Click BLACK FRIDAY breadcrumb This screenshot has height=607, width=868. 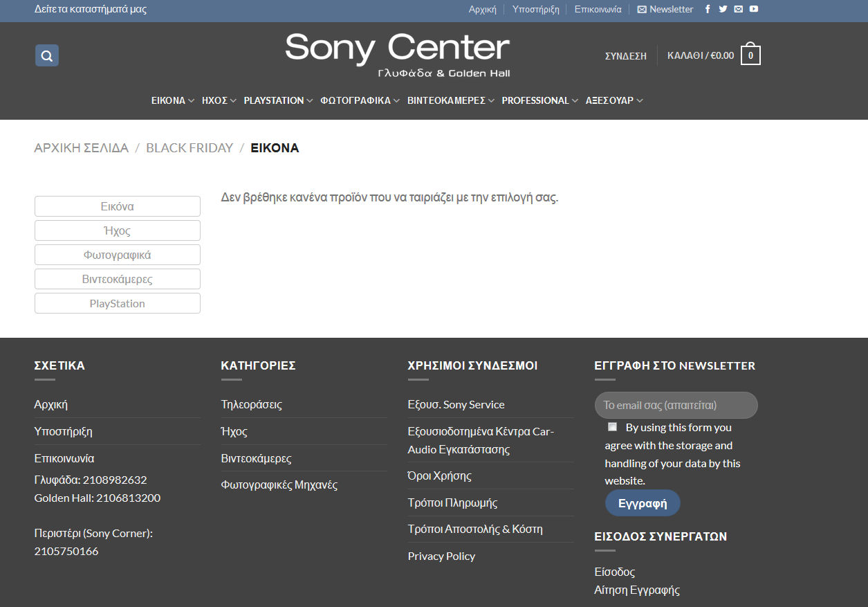point(190,147)
